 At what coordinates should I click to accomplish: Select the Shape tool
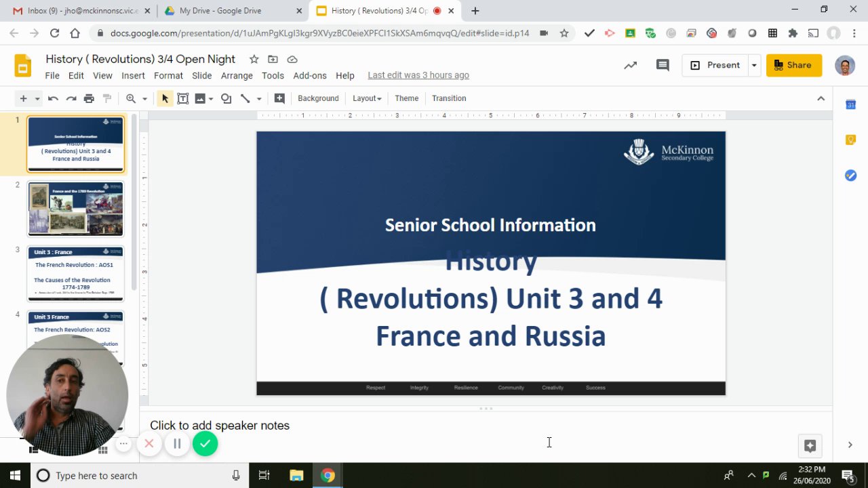click(x=226, y=98)
